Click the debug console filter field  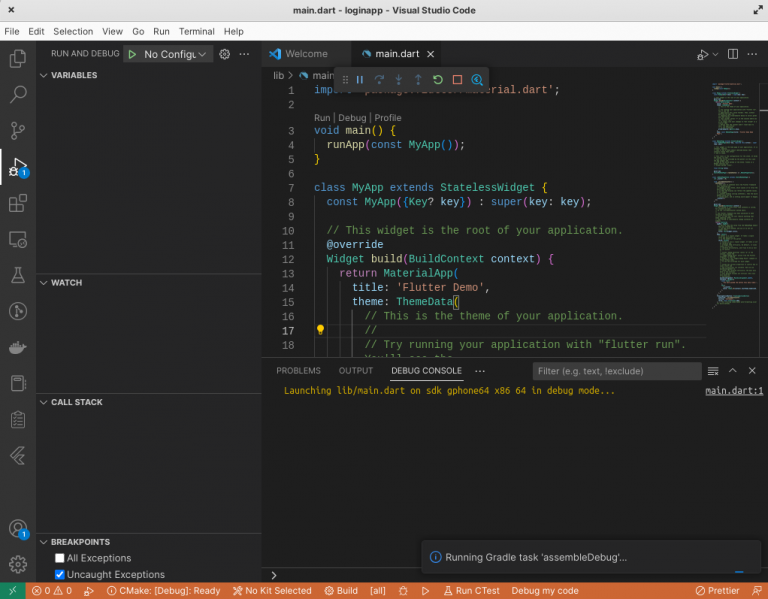coord(616,371)
